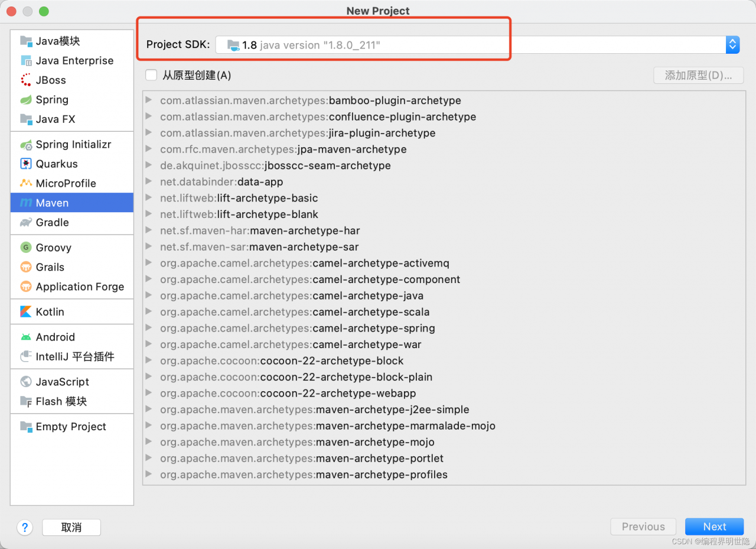Click the Java模块 folder icon
Screen dimensions: 756x549
coord(26,41)
